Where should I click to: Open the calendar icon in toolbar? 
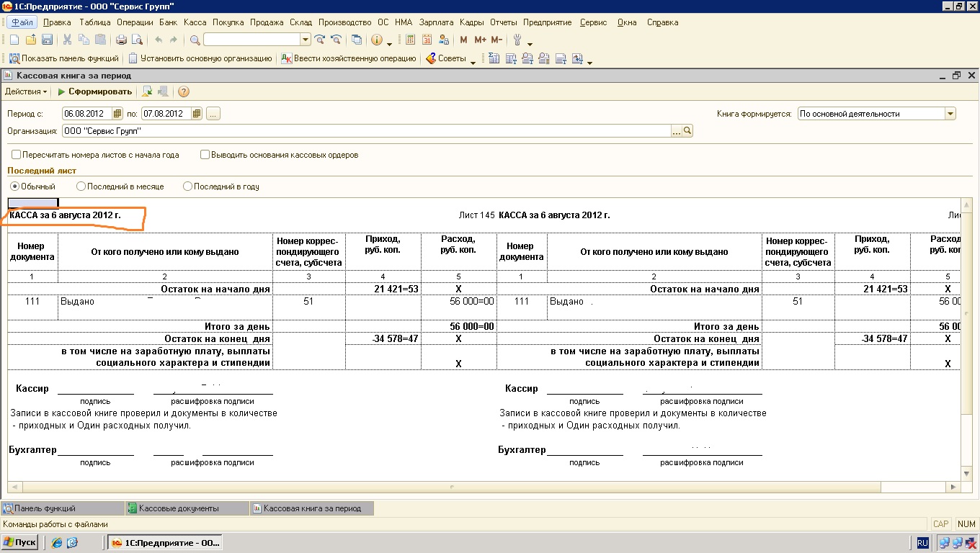point(427,40)
